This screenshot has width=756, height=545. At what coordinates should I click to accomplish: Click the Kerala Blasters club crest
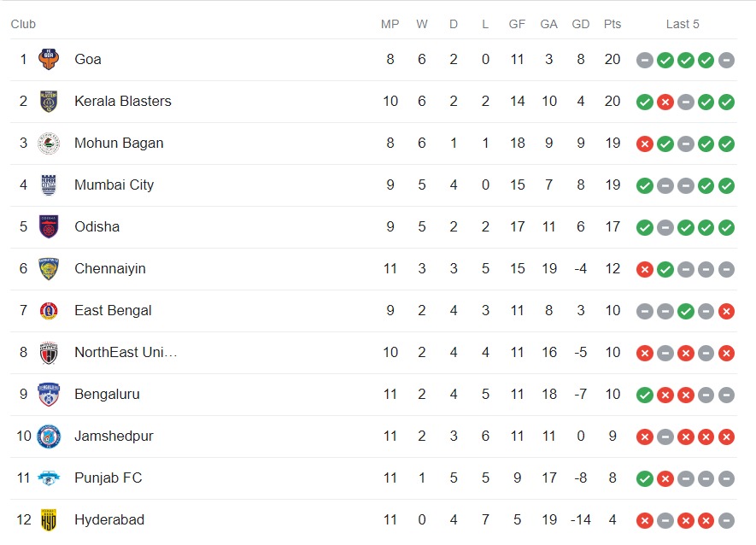(x=49, y=102)
